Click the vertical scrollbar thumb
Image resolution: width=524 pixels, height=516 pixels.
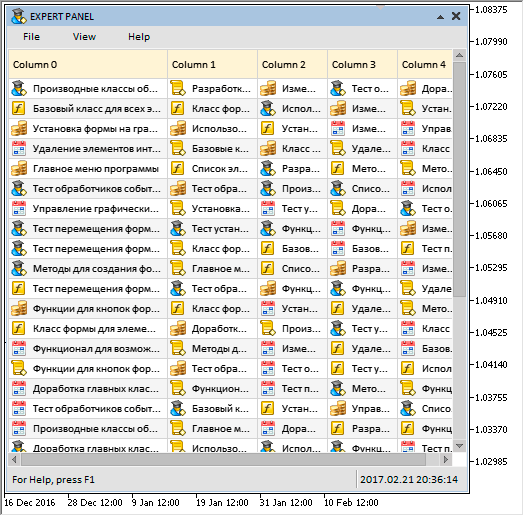pos(460,179)
